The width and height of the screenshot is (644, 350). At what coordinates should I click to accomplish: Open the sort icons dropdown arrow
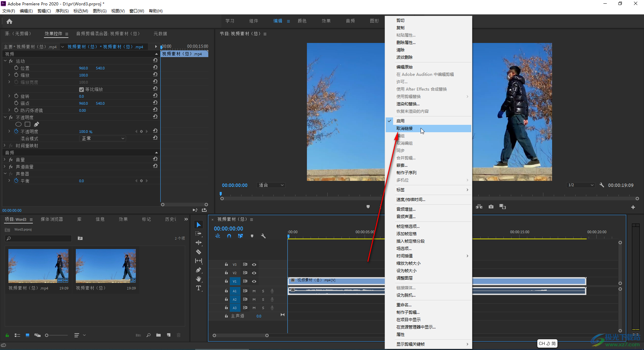tap(84, 335)
